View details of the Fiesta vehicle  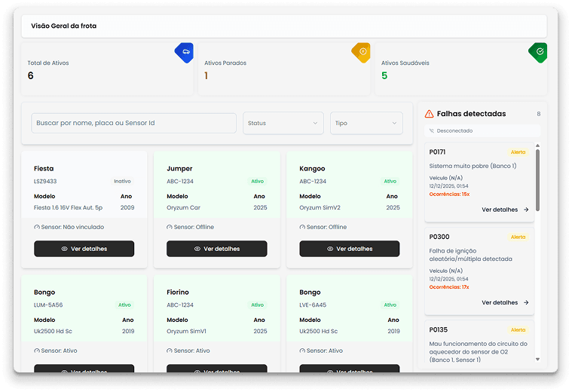pyautogui.click(x=84, y=249)
